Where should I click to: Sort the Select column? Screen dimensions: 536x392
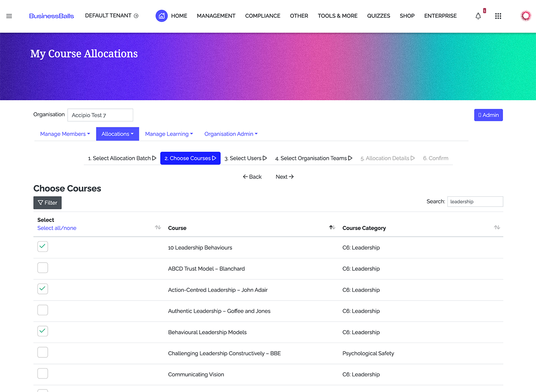[158, 228]
